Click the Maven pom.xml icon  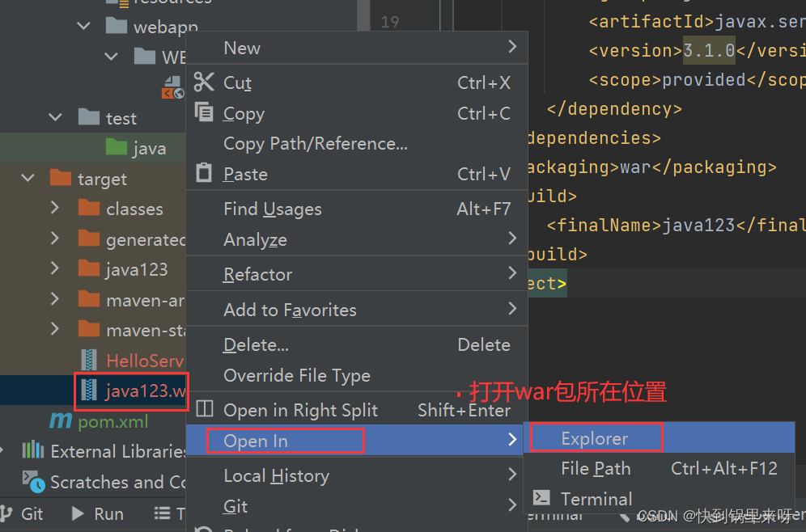click(61, 420)
